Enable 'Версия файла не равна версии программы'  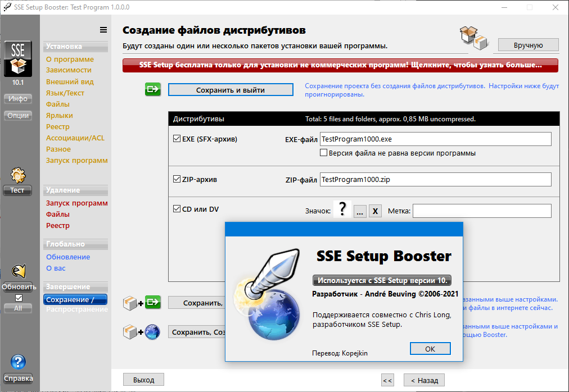click(x=323, y=153)
